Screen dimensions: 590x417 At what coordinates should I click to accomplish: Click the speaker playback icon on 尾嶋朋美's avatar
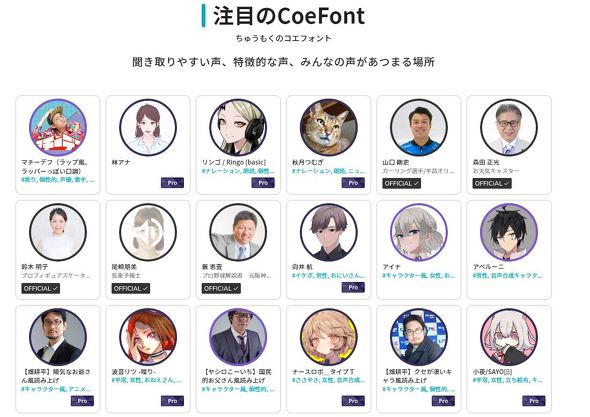[148, 232]
